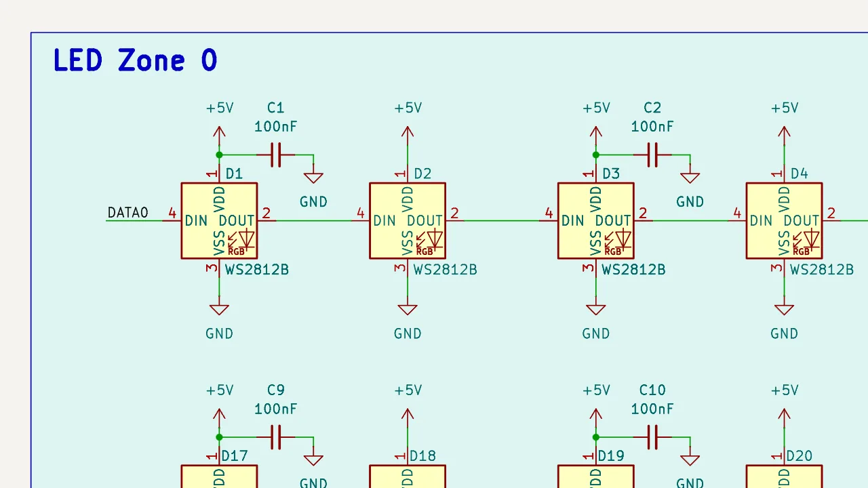Select the C1 capacitor symbol
This screenshot has height=488, width=868.
point(275,155)
